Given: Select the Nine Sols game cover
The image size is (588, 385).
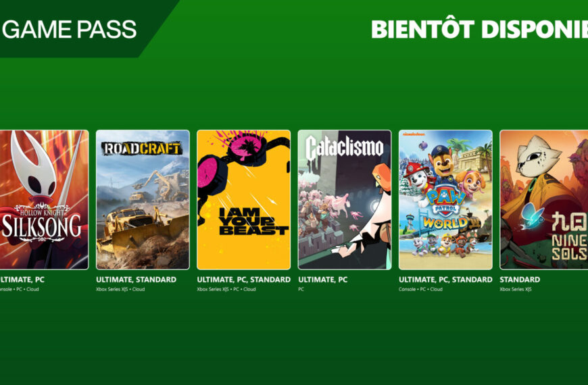Looking at the screenshot, I should pos(544,200).
